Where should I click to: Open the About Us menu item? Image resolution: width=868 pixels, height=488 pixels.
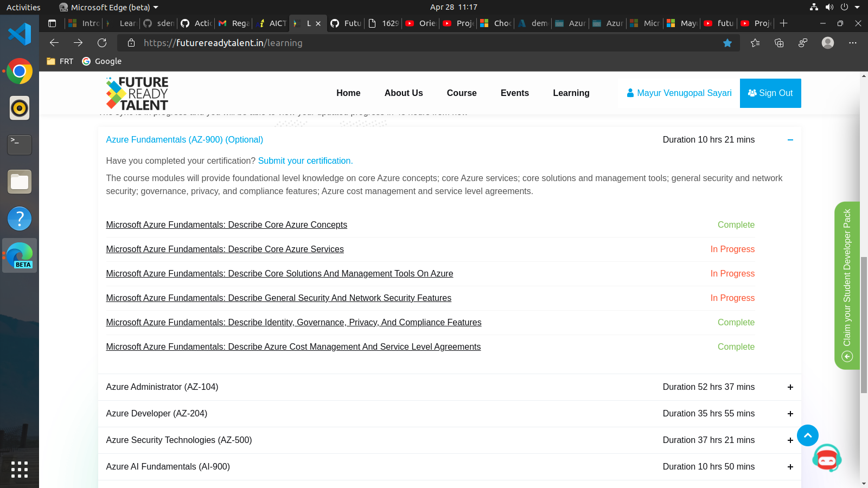[404, 93]
